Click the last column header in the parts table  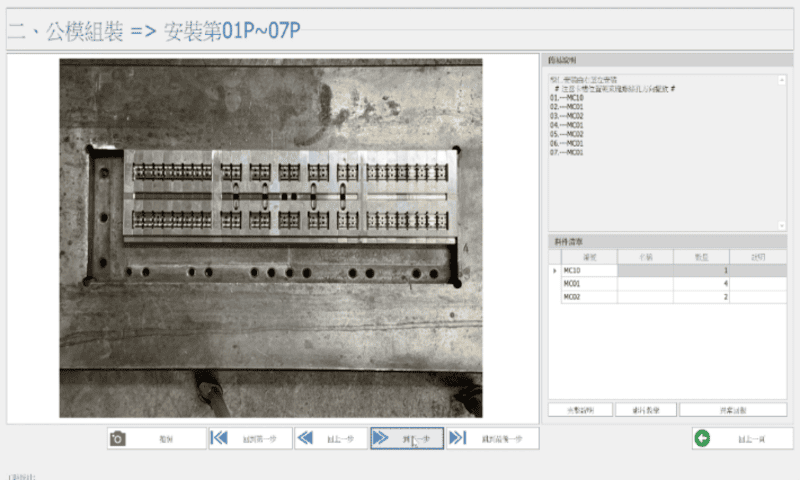pyautogui.click(x=757, y=257)
